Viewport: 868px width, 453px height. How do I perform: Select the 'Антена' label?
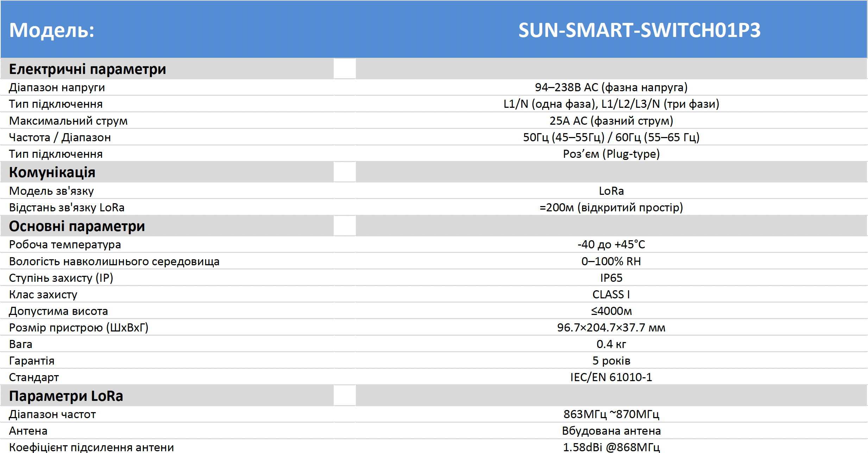point(28,431)
